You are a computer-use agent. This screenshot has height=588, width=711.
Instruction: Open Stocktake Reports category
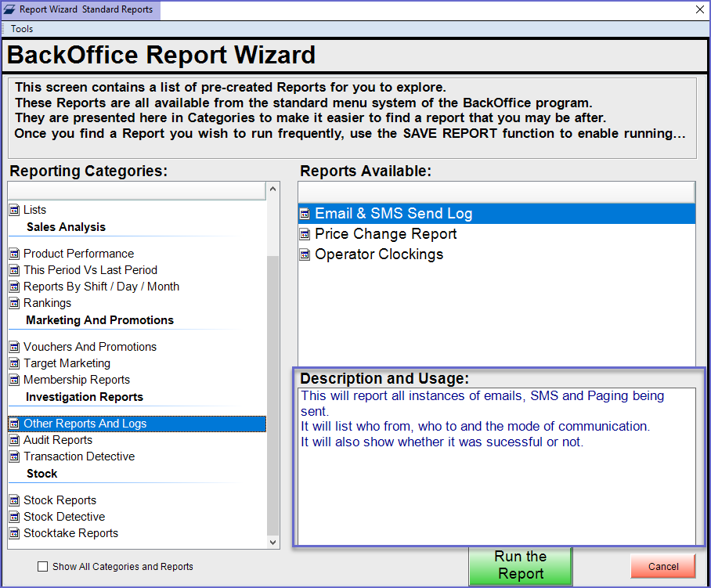coord(70,533)
